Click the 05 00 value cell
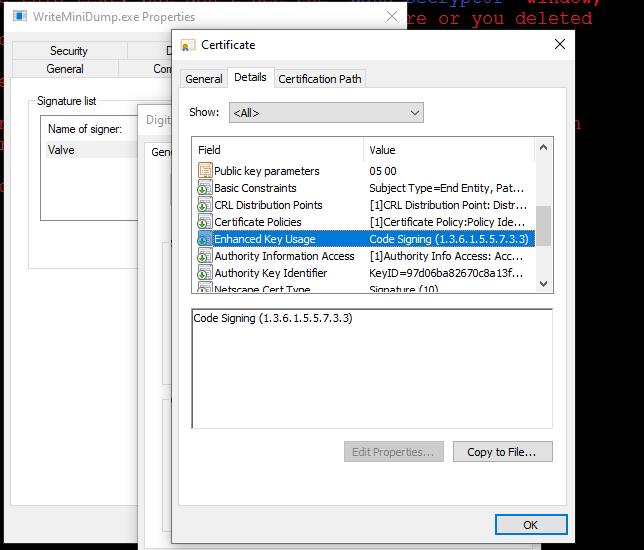This screenshot has height=550, width=644. [x=383, y=171]
